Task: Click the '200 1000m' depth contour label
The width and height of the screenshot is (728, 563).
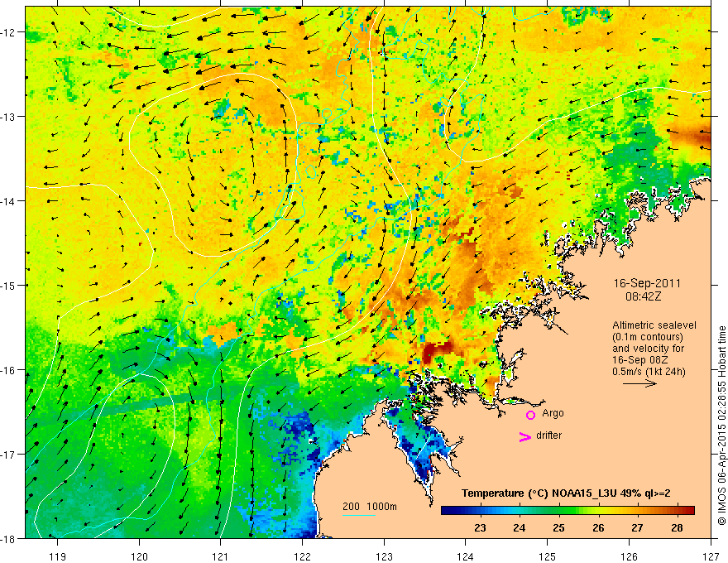Action: (370, 507)
